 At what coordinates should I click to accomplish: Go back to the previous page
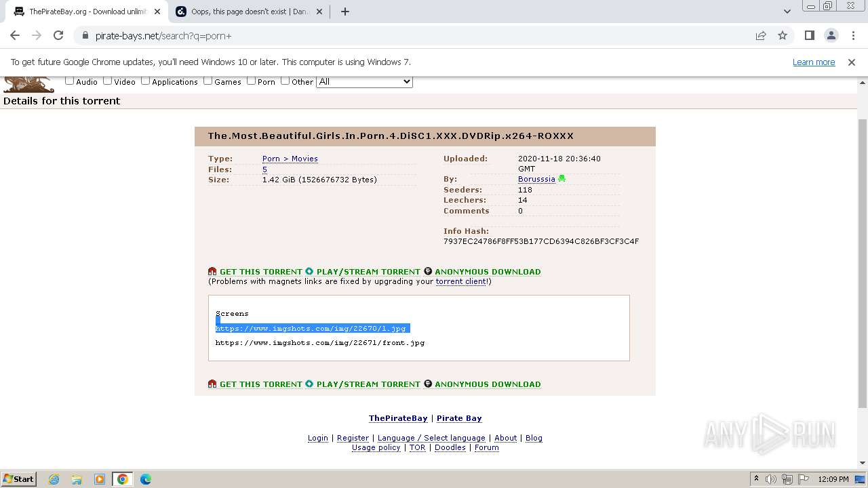pyautogui.click(x=15, y=35)
